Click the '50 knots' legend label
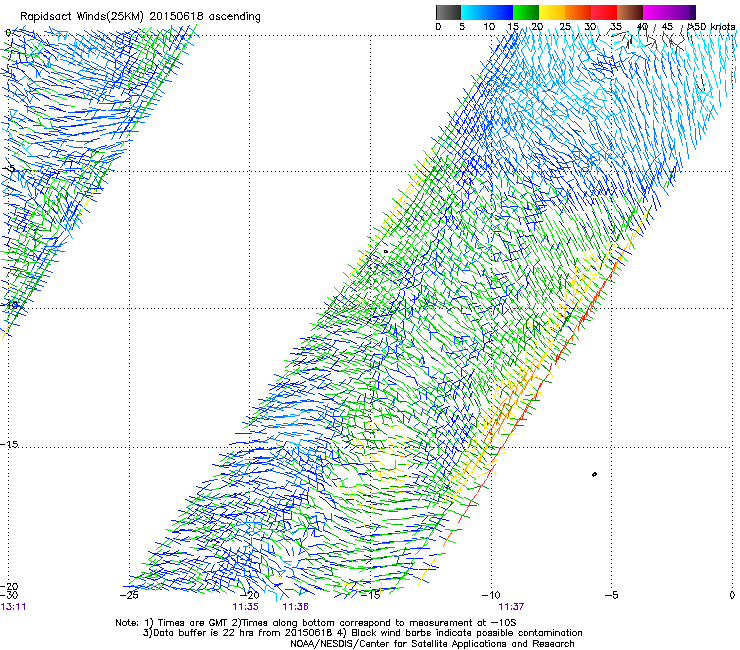Image resolution: width=740 pixels, height=650 pixels. (x=714, y=27)
